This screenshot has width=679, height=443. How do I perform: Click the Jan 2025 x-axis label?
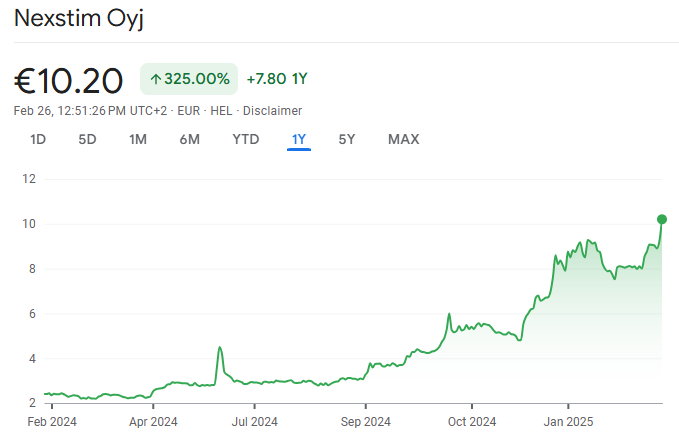[x=568, y=421]
